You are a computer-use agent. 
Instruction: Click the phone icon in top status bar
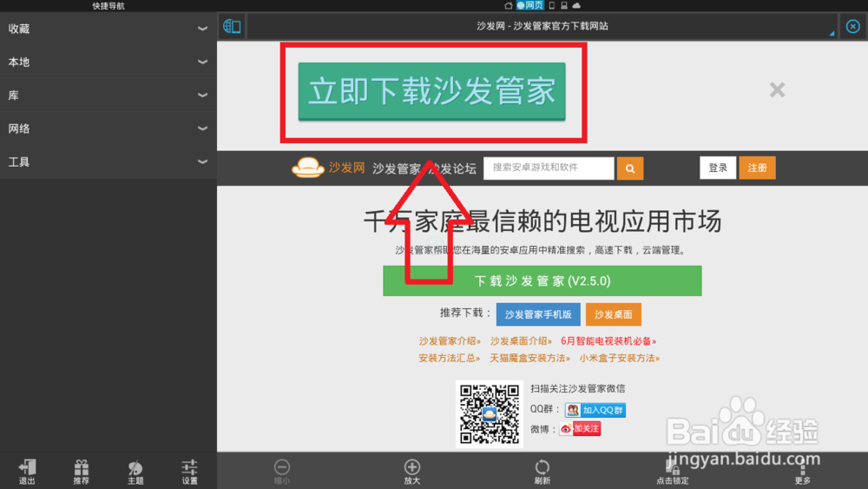(551, 5)
